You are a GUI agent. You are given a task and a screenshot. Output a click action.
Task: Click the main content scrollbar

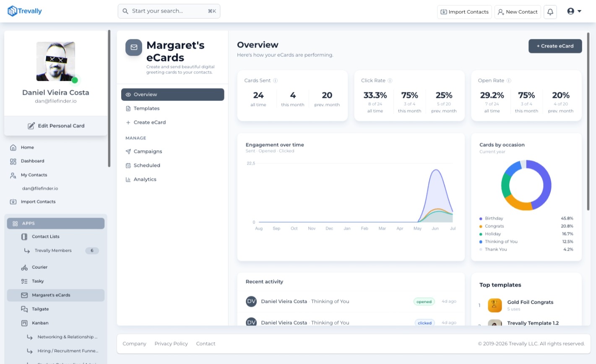tap(589, 122)
